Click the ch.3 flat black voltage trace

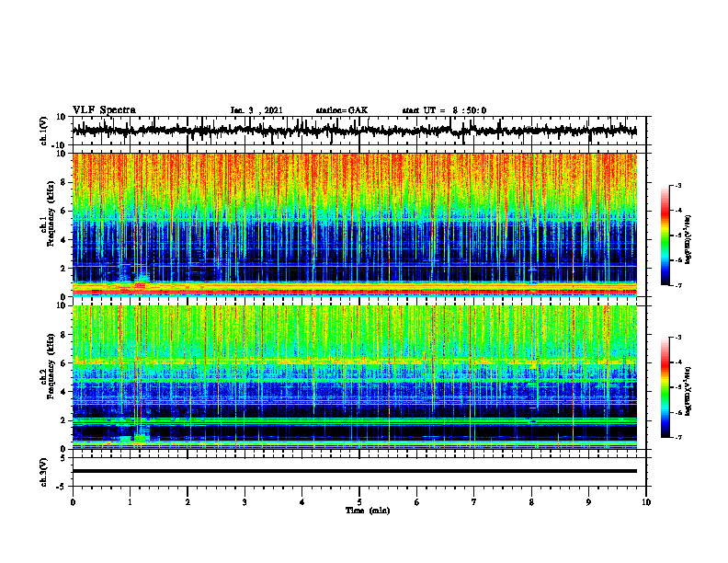pos(354,471)
